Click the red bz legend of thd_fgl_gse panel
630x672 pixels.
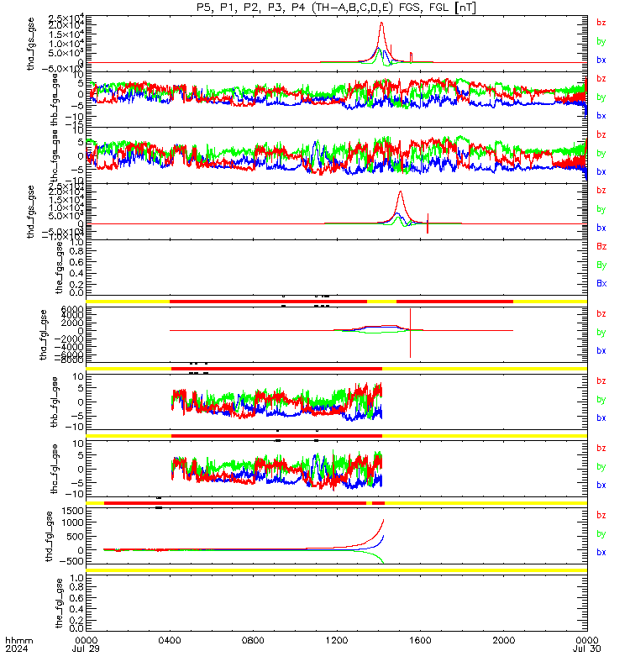601,516
